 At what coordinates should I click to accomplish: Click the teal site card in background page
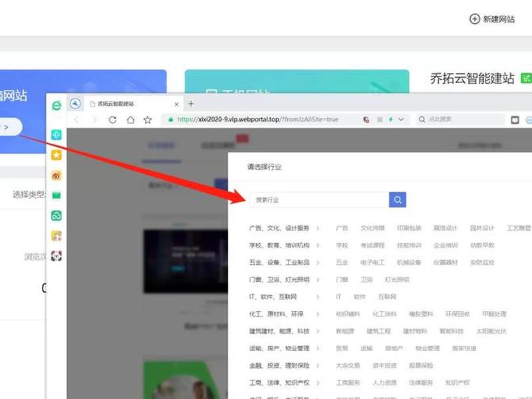pos(297,81)
